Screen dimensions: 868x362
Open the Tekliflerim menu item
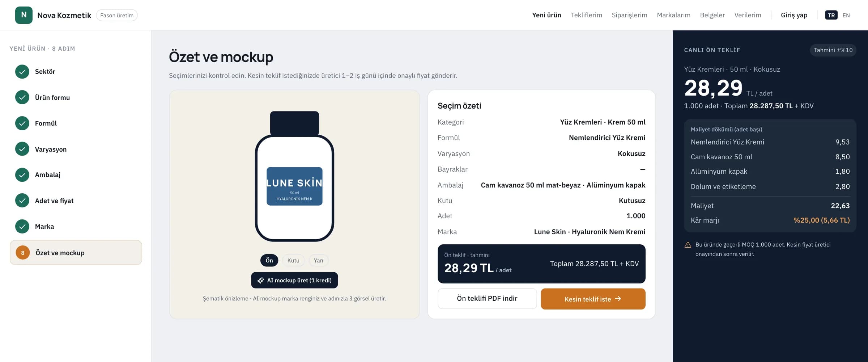(x=586, y=15)
